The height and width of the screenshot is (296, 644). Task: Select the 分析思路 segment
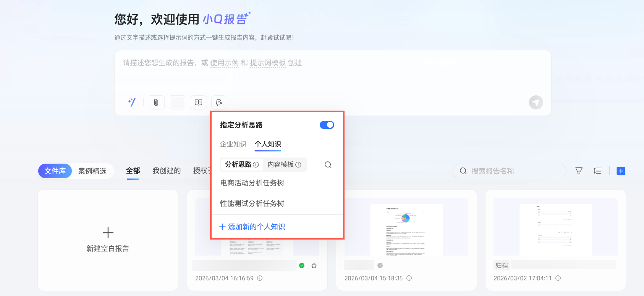(x=242, y=164)
